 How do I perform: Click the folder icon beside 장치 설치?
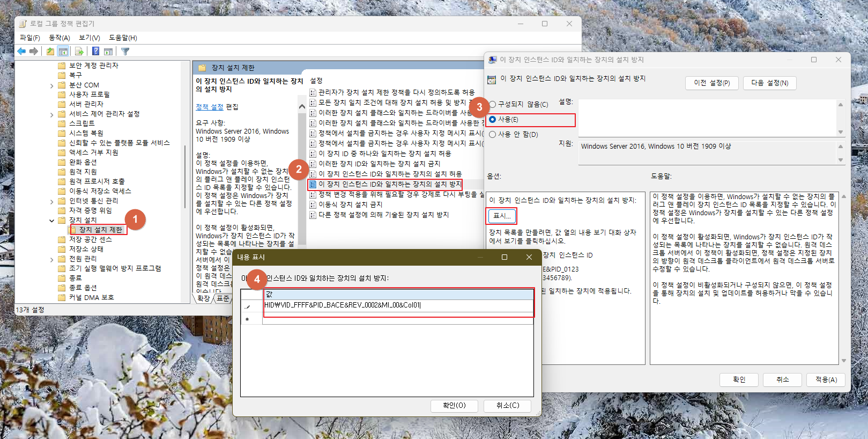point(62,220)
